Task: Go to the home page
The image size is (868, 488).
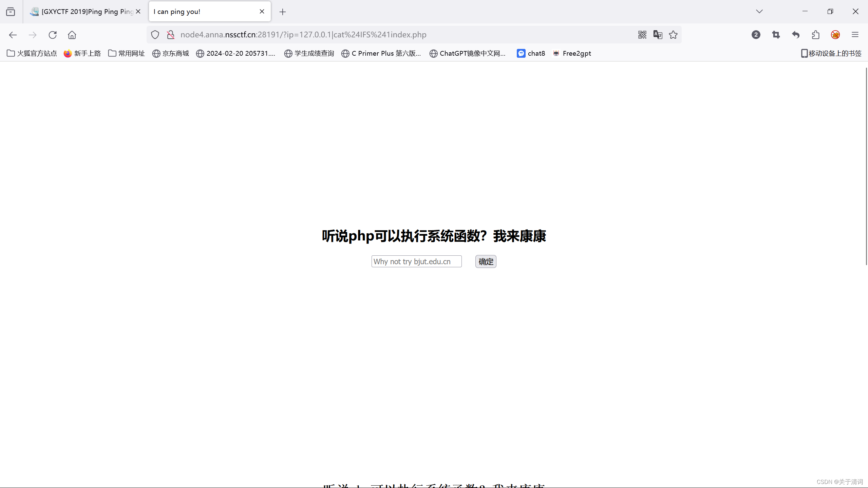Action: point(72,35)
